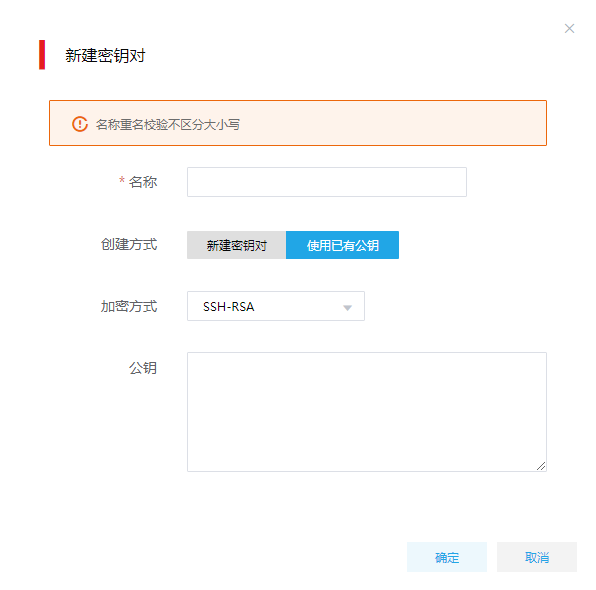Image resolution: width=596 pixels, height=590 pixels.
Task: Click the 创建方式 field label
Action: (129, 244)
